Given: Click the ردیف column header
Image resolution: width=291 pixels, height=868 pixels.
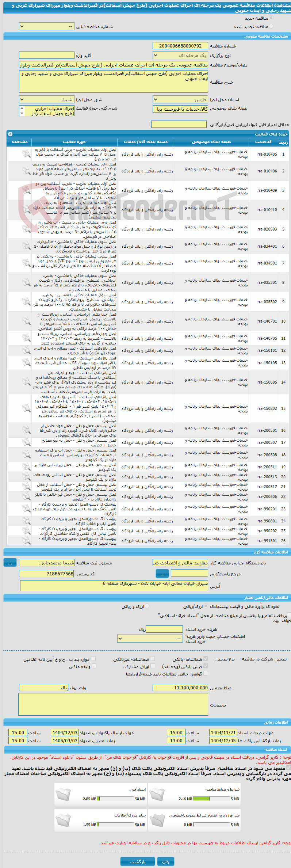Looking at the screenshot, I should pos(283,142).
